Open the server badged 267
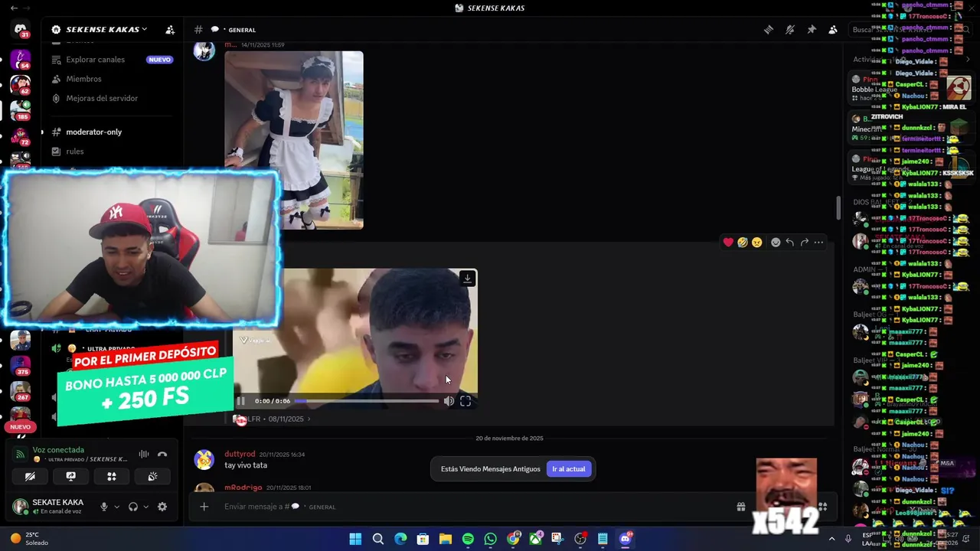Viewport: 980px width, 551px height. click(20, 390)
